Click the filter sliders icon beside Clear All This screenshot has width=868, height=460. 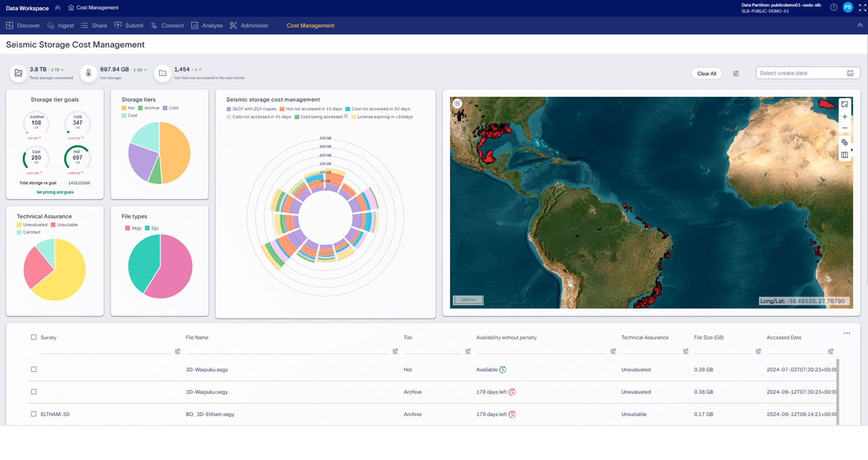tap(736, 74)
